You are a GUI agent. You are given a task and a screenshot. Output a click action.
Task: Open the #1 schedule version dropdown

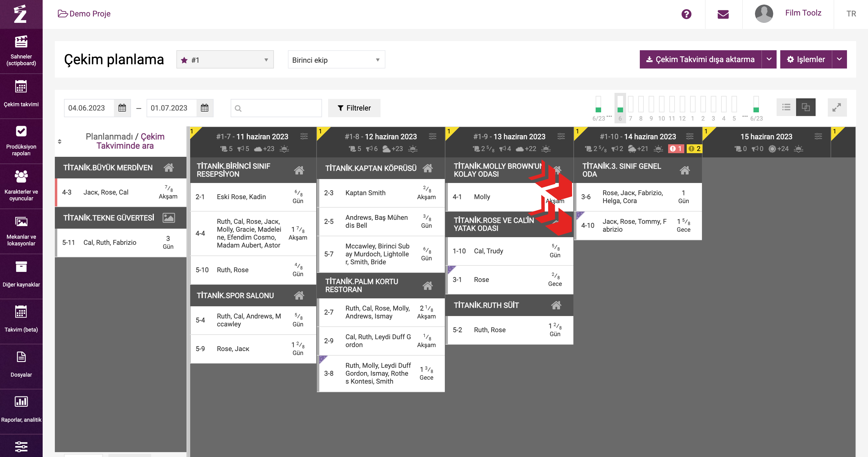point(225,60)
